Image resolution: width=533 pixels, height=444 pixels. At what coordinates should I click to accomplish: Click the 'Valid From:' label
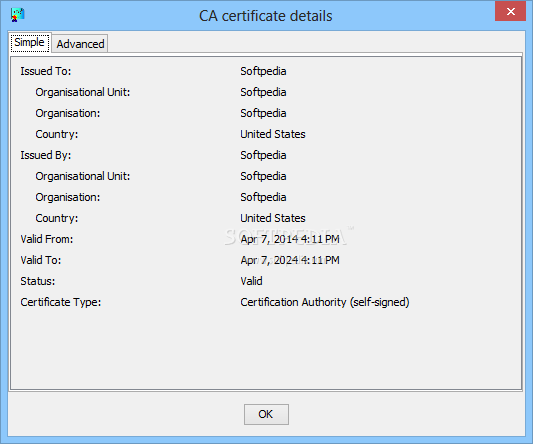pos(47,239)
